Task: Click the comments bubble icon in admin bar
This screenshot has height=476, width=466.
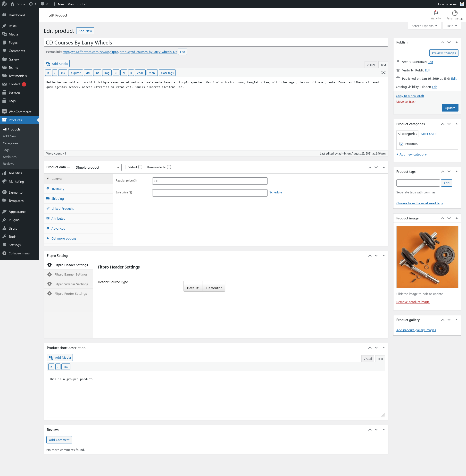Action: (x=42, y=4)
